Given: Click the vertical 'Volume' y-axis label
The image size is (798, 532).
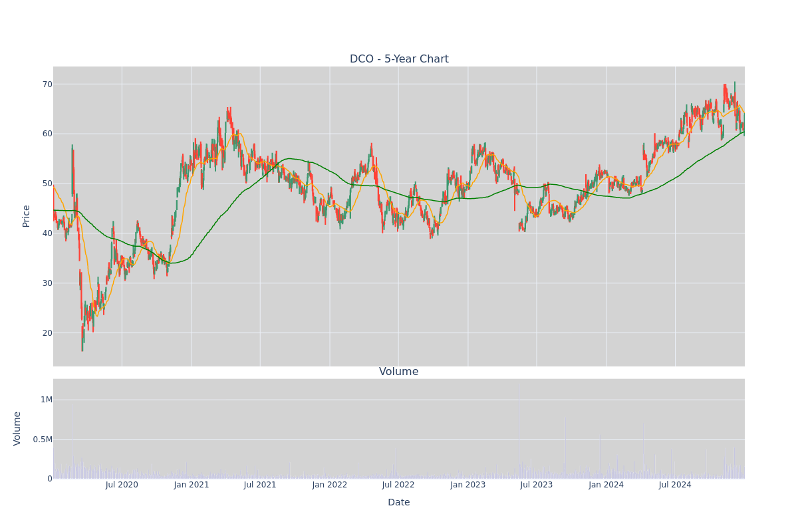Looking at the screenshot, I should pyautogui.click(x=17, y=428).
